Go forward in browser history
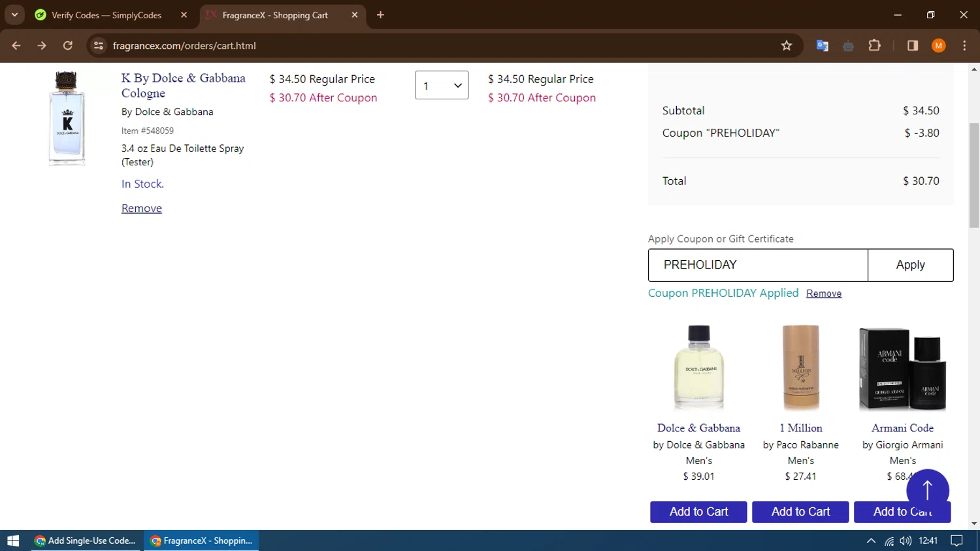This screenshot has height=551, width=980. pyautogui.click(x=42, y=46)
